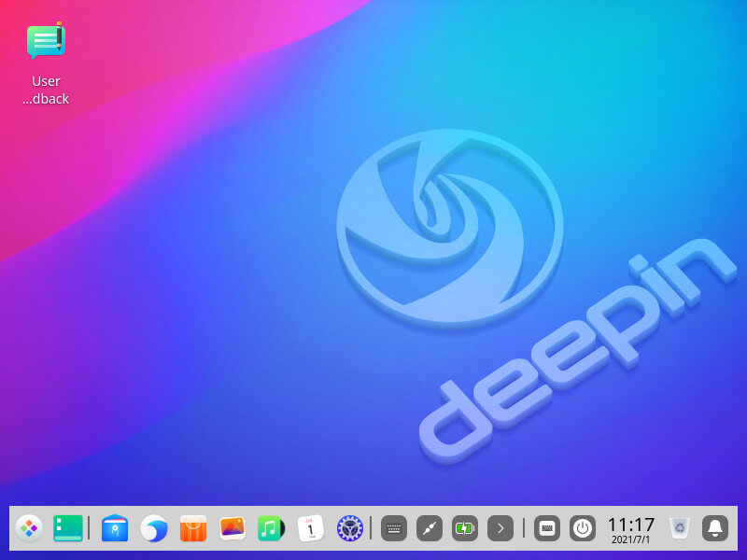Click the network connection plug tray icon

(x=430, y=528)
